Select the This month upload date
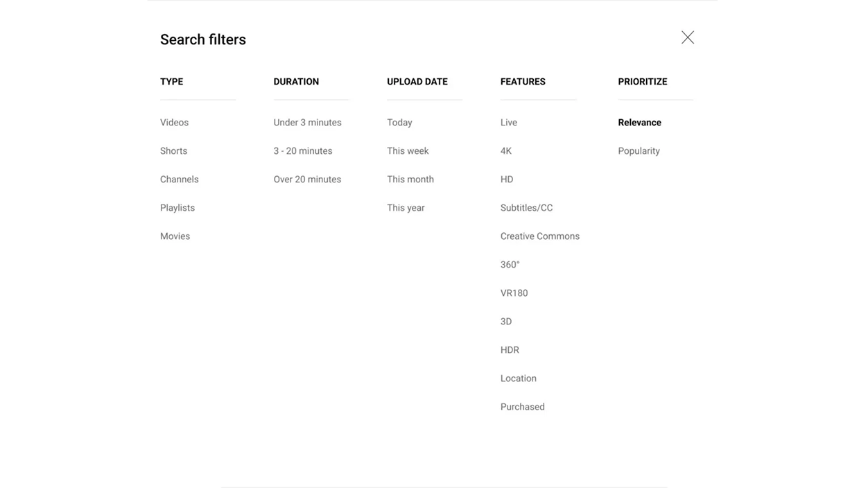Image resolution: width=868 pixels, height=488 pixels. pos(410,178)
